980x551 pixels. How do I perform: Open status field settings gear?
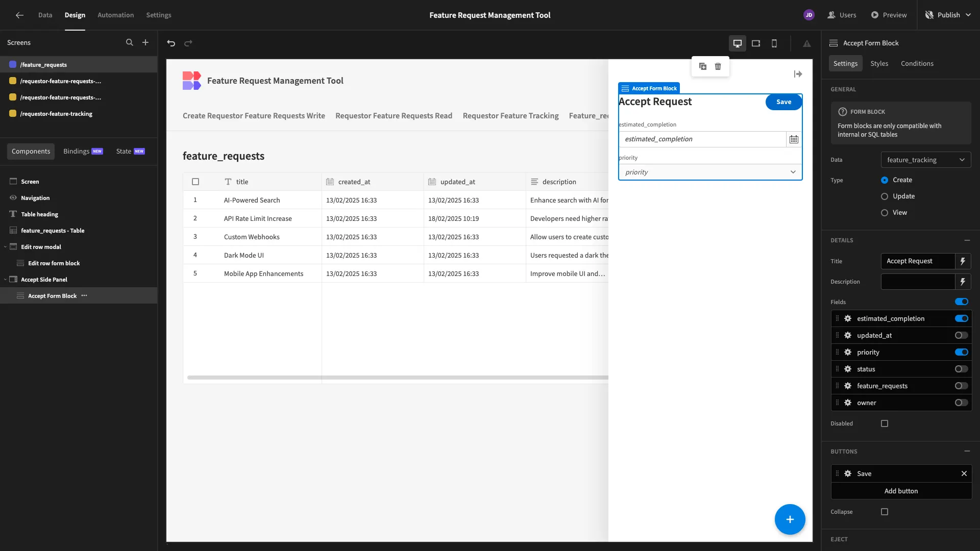848,369
